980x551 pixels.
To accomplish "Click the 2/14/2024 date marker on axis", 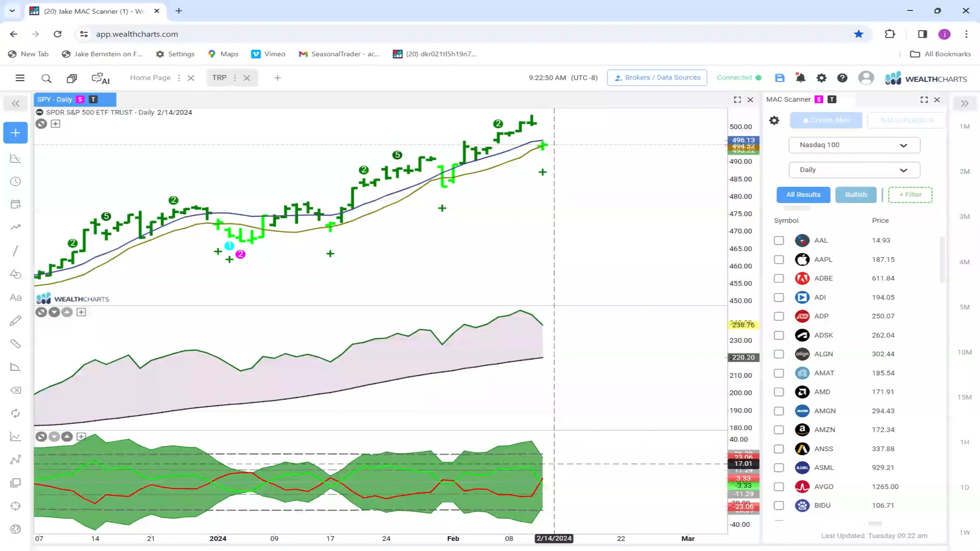I will (x=554, y=539).
